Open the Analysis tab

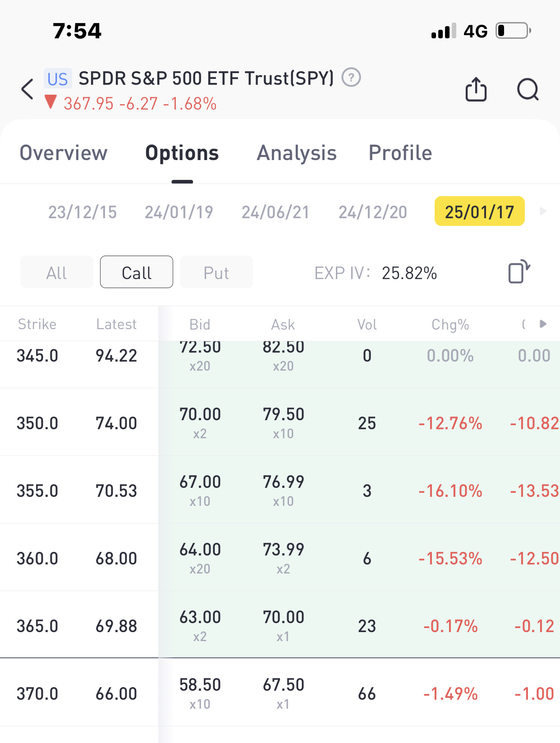[297, 153]
